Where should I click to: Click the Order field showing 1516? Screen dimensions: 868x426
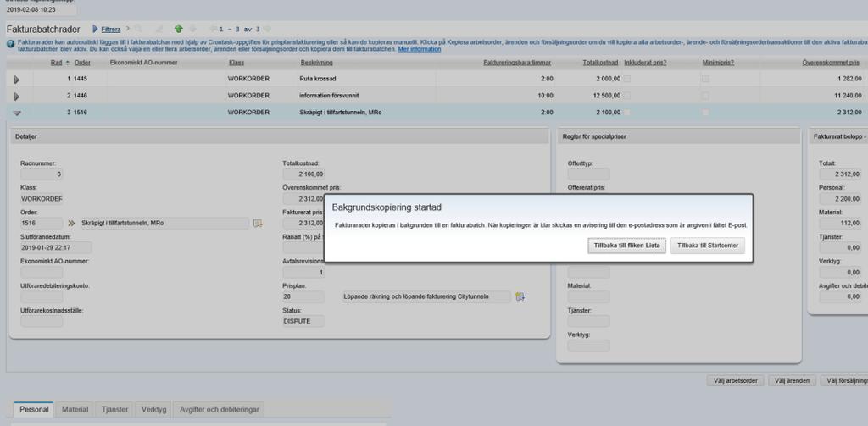[x=42, y=223]
